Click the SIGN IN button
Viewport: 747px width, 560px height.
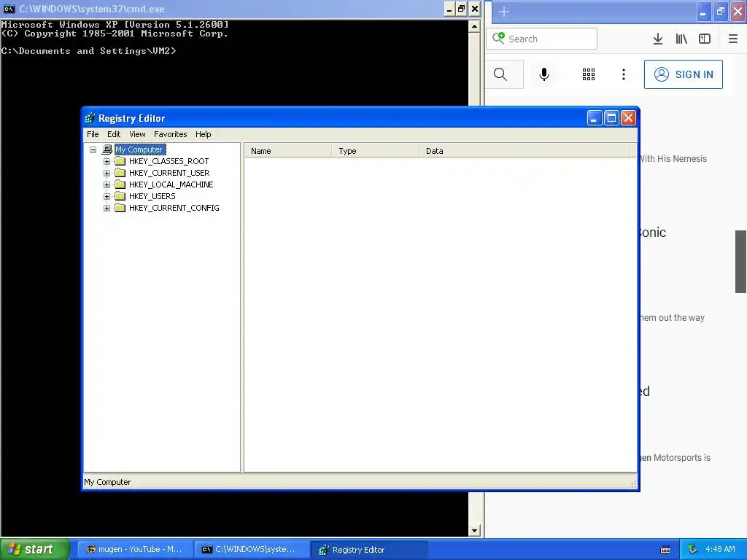point(683,74)
